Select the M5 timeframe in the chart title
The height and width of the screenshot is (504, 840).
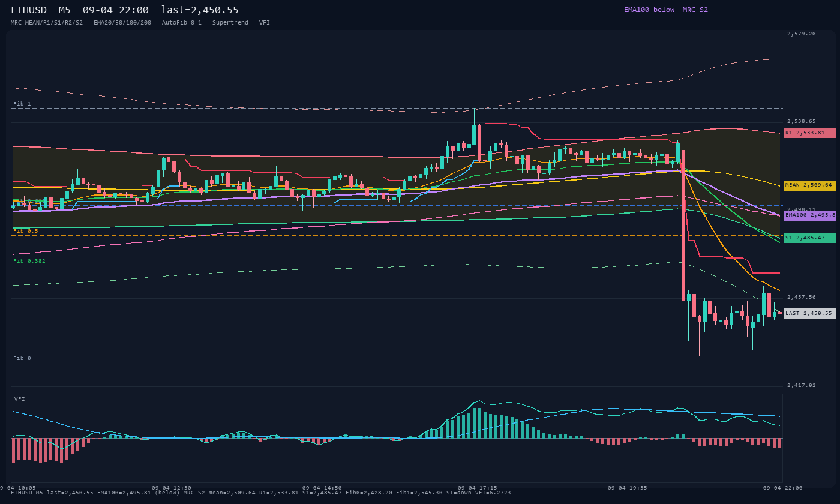pos(64,10)
